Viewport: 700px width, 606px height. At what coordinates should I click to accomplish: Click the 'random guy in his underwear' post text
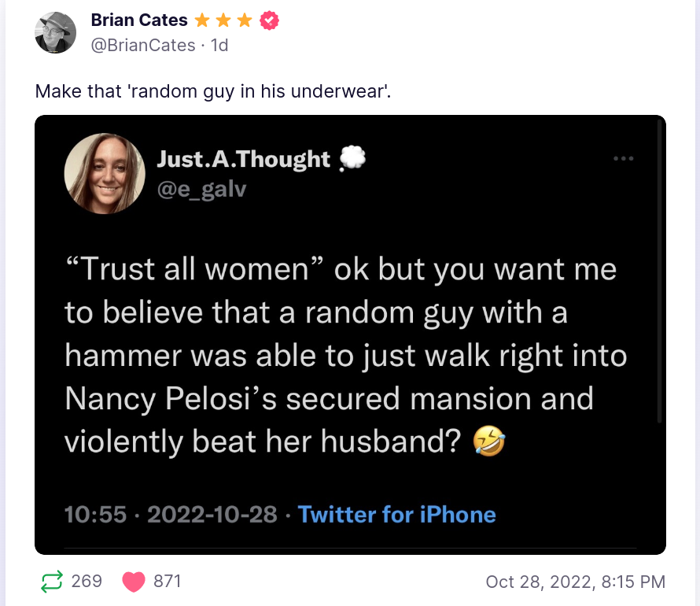click(212, 91)
